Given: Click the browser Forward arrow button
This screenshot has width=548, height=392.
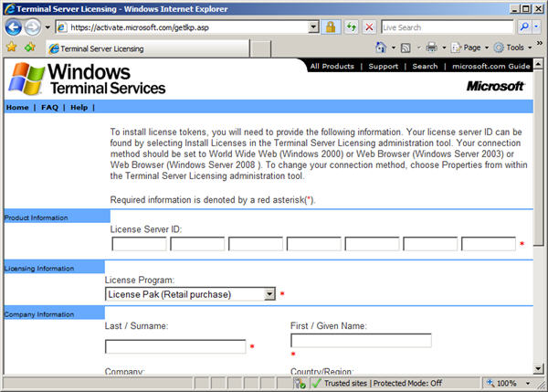Looking at the screenshot, I should 33,27.
